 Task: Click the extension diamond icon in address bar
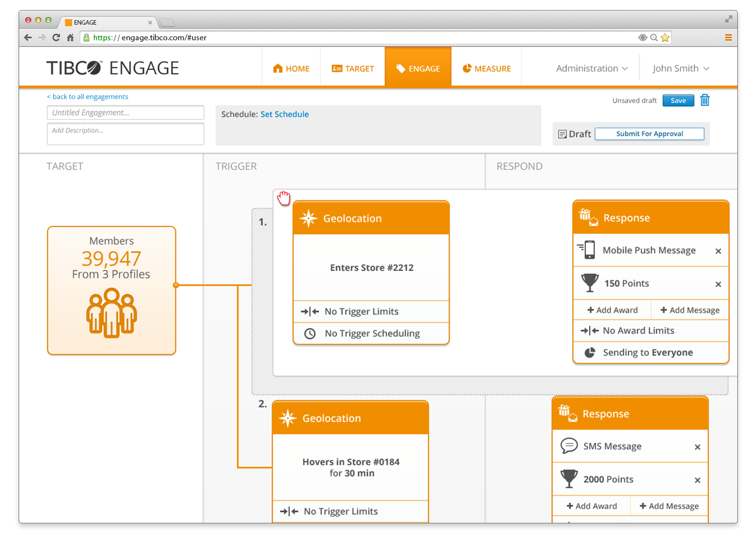(x=643, y=38)
